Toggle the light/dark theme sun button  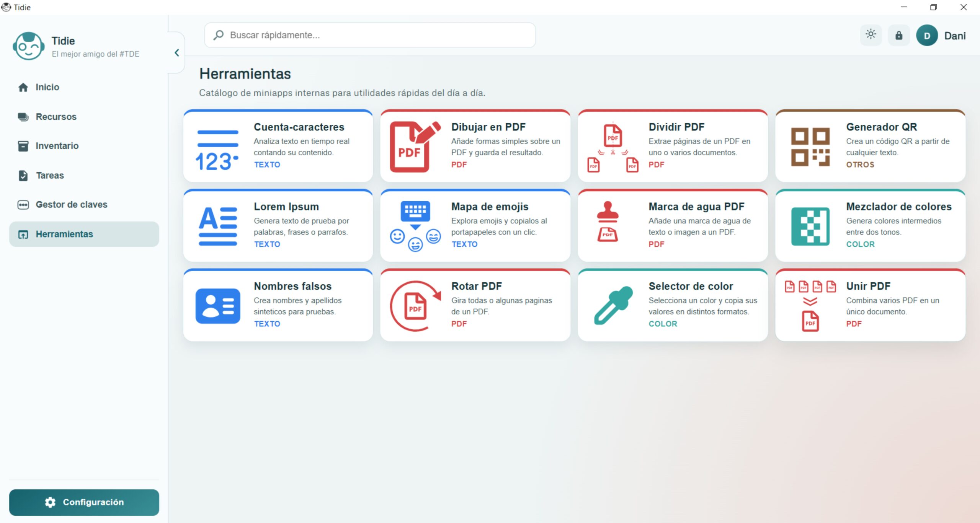[x=871, y=35]
